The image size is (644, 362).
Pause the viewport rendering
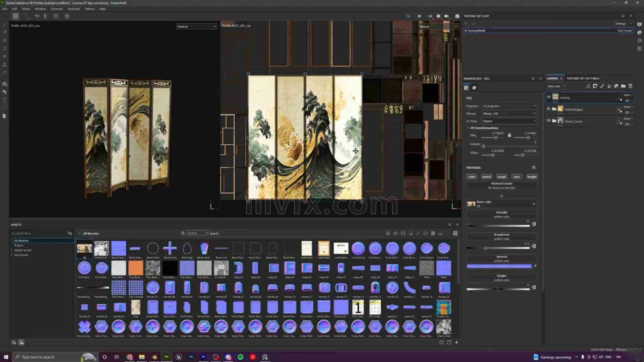(419, 16)
